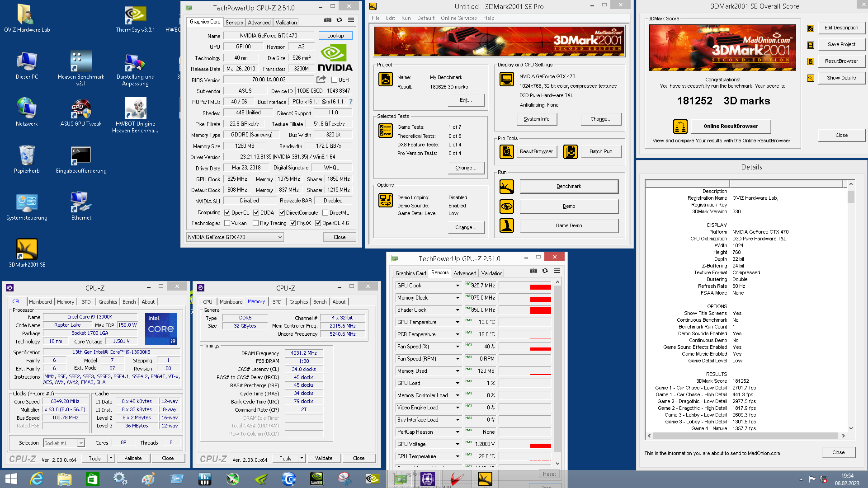The image size is (868, 488).
Task: Click the GPU-Z Sensors vertical scrollbar
Action: coord(557,372)
